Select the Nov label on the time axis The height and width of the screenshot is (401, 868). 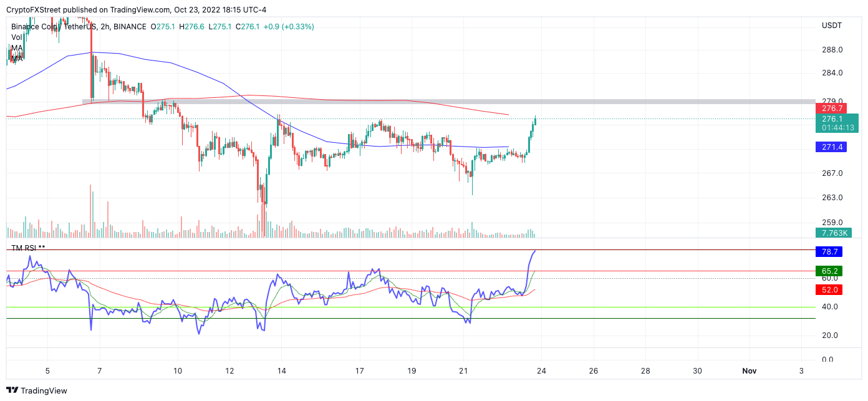pyautogui.click(x=750, y=370)
